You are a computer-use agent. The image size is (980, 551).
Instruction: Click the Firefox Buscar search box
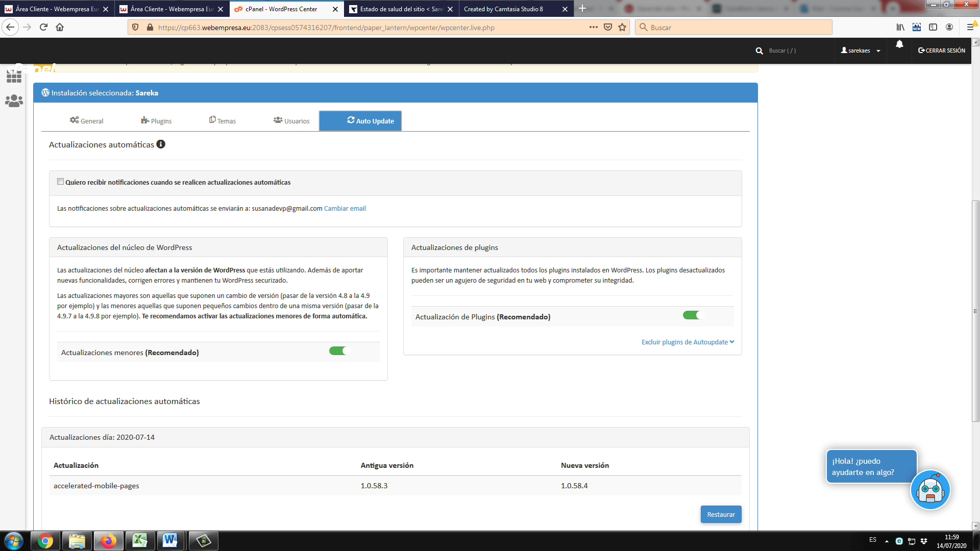(x=733, y=28)
